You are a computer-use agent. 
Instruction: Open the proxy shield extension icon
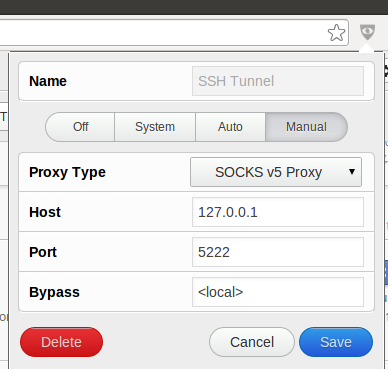367,32
